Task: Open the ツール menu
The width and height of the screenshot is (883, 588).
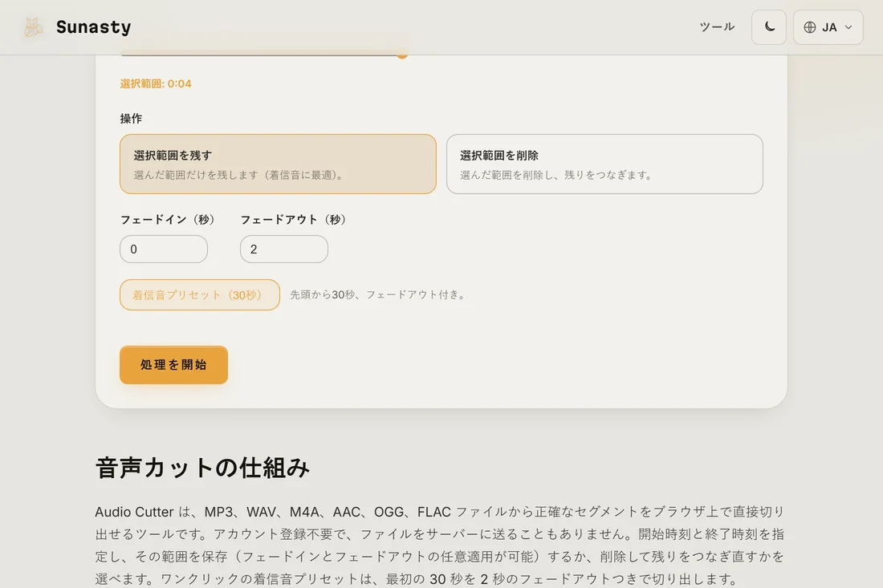Action: (717, 27)
